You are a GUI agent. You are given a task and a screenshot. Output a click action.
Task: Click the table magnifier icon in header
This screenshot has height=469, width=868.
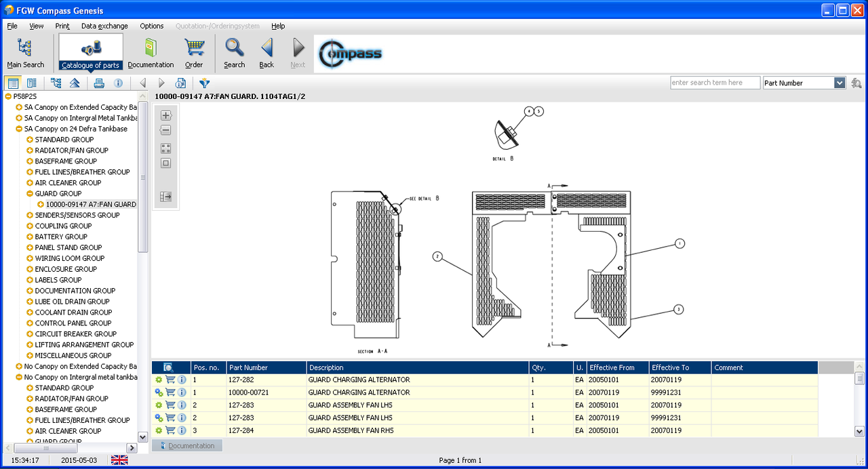(168, 367)
